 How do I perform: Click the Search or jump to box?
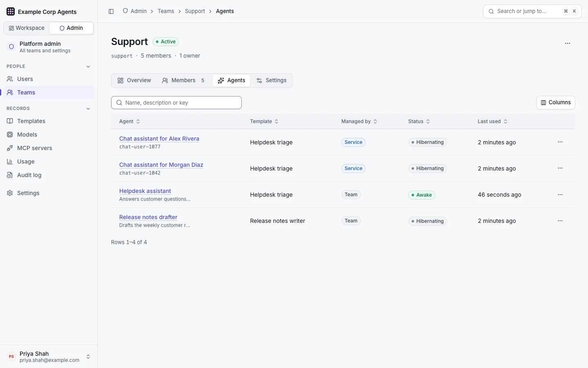click(x=532, y=11)
